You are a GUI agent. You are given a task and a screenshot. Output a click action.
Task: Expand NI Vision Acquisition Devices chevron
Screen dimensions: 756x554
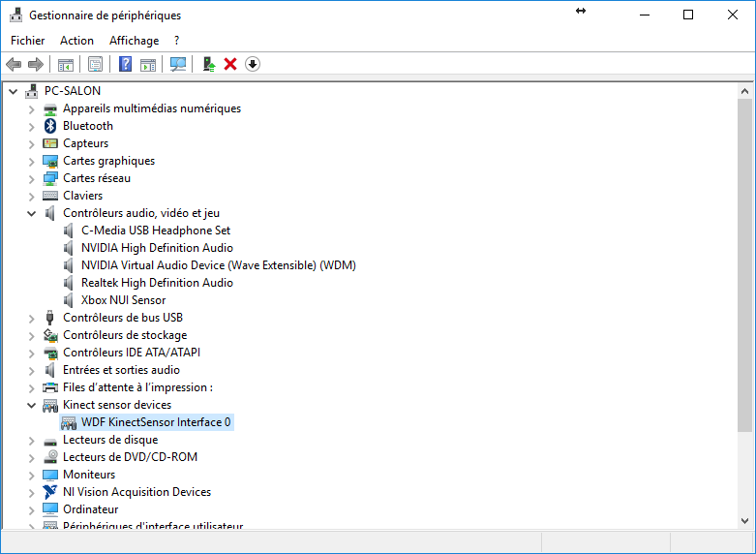32,493
